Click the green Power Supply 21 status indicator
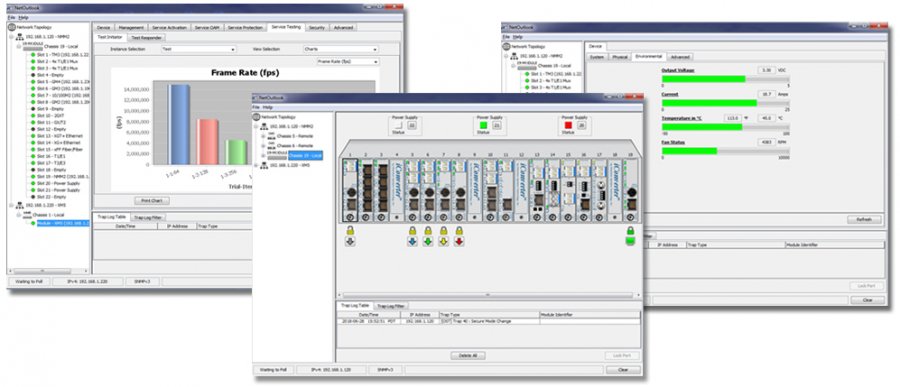Viewport: 900px width, 387px height. tap(483, 125)
